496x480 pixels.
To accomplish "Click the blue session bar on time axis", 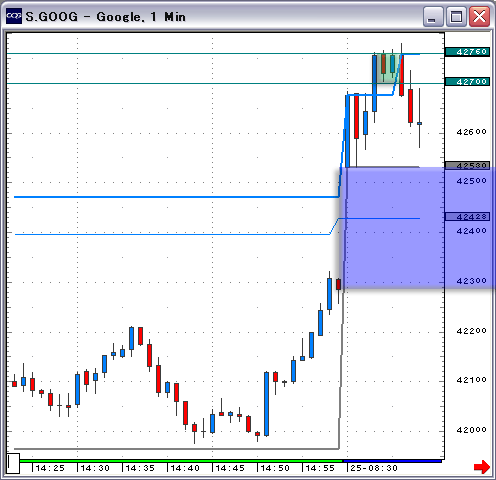I will (392, 461).
